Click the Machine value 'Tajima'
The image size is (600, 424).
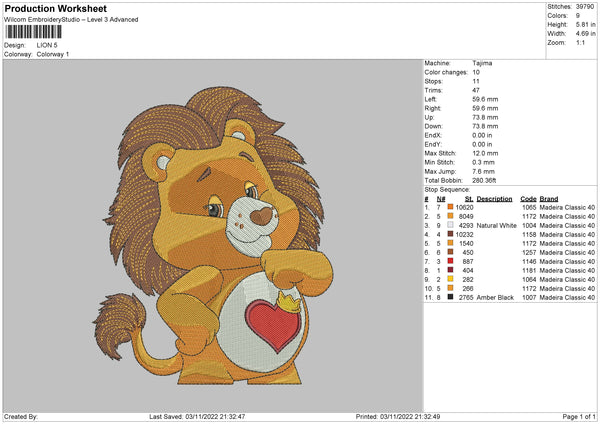click(482, 63)
